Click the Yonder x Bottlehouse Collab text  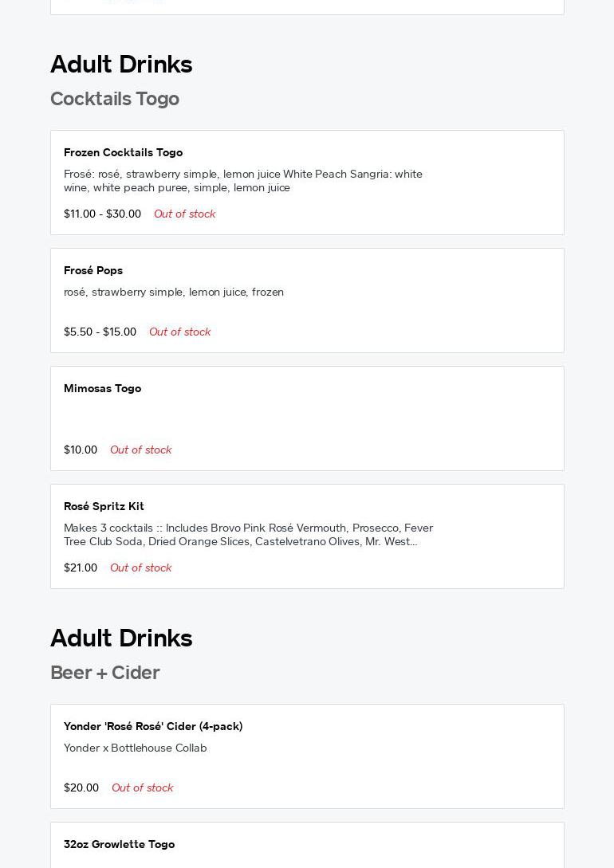click(x=136, y=748)
